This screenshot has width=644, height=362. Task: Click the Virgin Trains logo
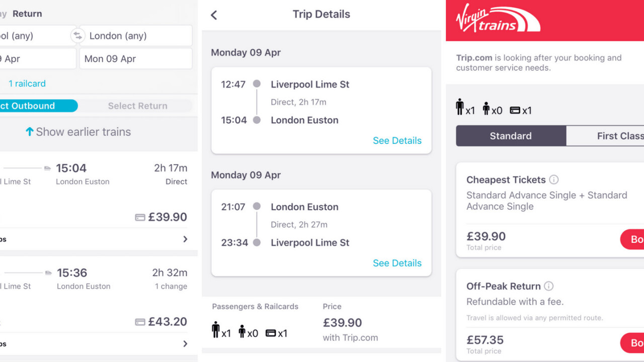[x=497, y=19]
